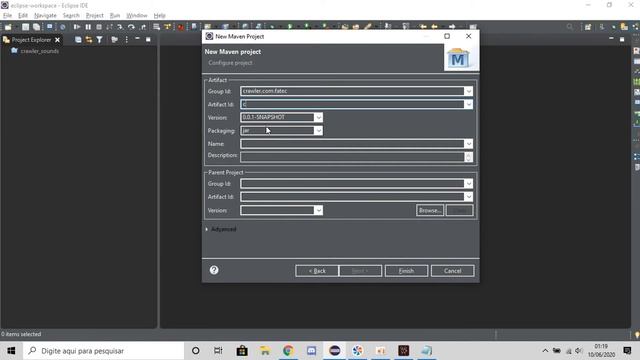Click the Description field scroll stepper
Screen dimensions: 640x360
[x=469, y=157]
